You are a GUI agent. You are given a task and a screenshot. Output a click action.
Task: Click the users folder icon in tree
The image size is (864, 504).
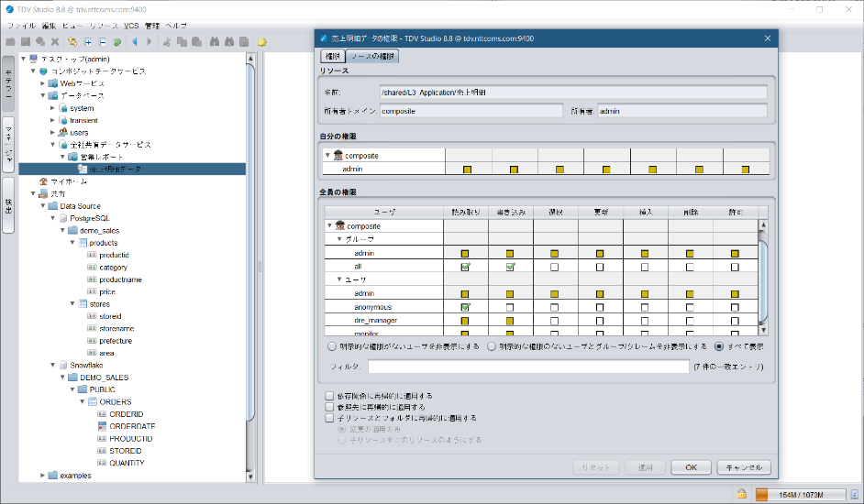[x=63, y=133]
